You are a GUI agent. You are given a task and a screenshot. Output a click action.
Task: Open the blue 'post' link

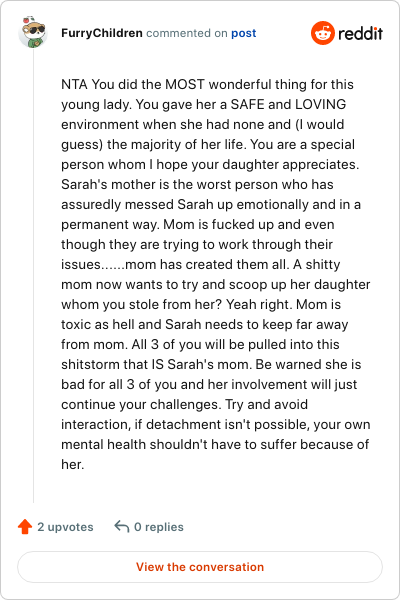point(243,33)
